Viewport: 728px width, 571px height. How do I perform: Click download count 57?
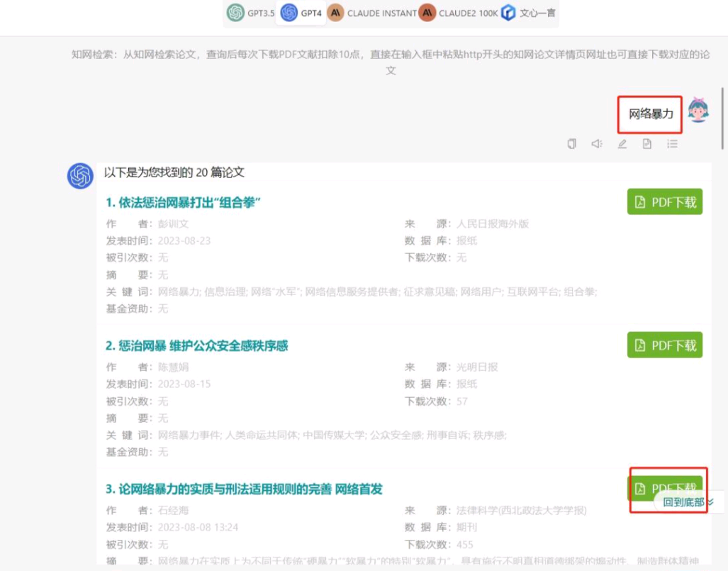pyautogui.click(x=461, y=401)
